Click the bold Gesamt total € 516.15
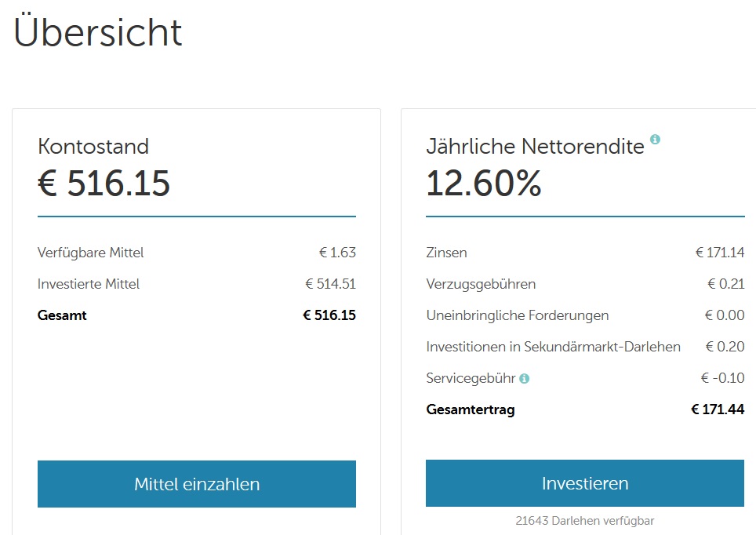Screen dimensions: 756x535 [329, 315]
